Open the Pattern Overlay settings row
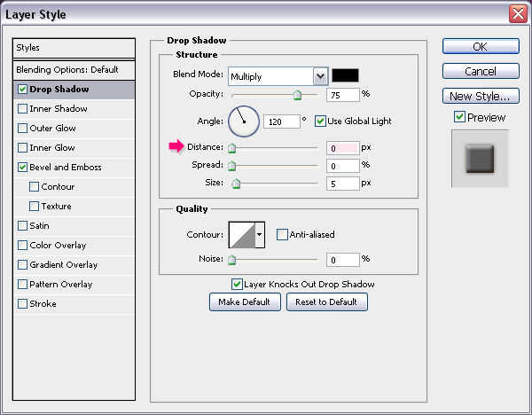The image size is (532, 415). pyautogui.click(x=74, y=285)
